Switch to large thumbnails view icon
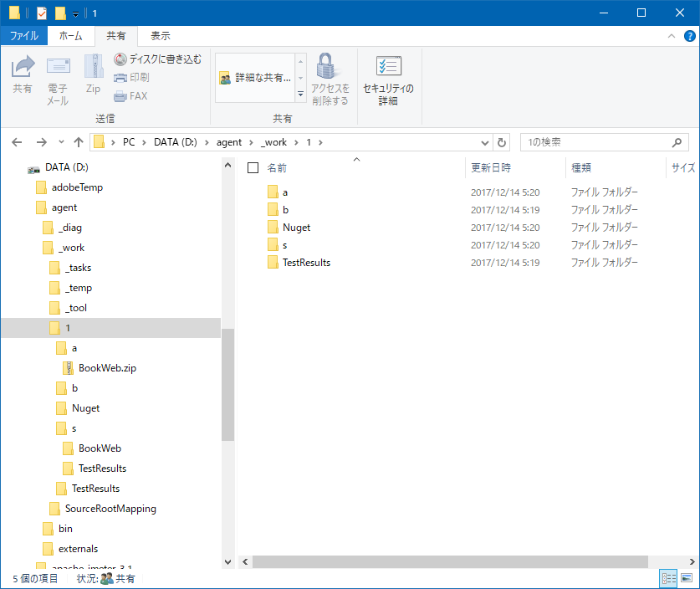700x589 pixels. click(x=686, y=578)
